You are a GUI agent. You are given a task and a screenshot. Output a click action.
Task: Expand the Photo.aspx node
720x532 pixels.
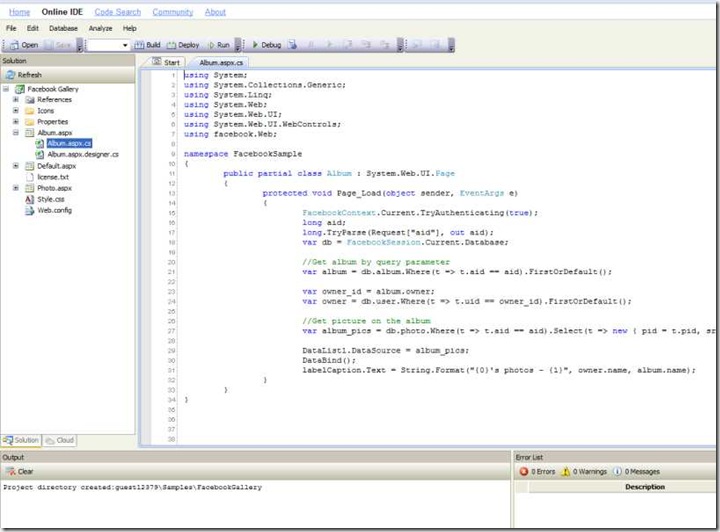(16, 188)
